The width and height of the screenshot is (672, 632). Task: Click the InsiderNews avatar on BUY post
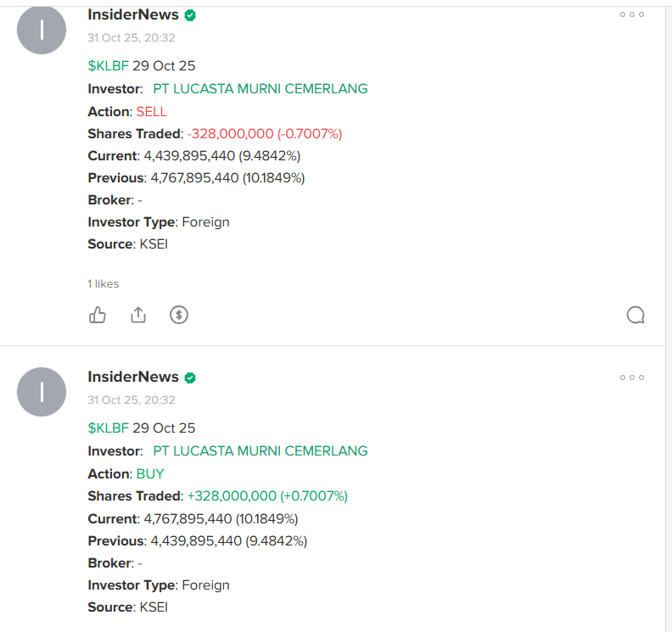[42, 392]
